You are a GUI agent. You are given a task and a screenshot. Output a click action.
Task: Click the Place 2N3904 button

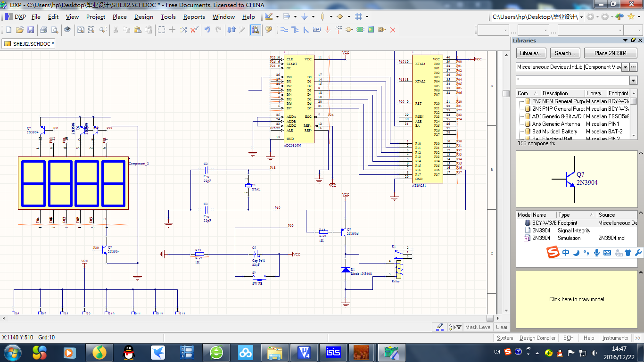(611, 53)
